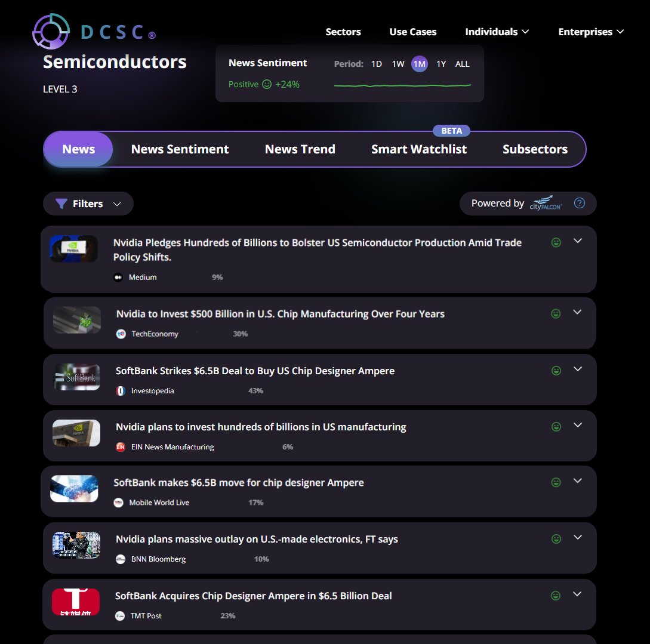
Task: Open headline Nvidia to Invest $500 Billion
Action: 280,314
